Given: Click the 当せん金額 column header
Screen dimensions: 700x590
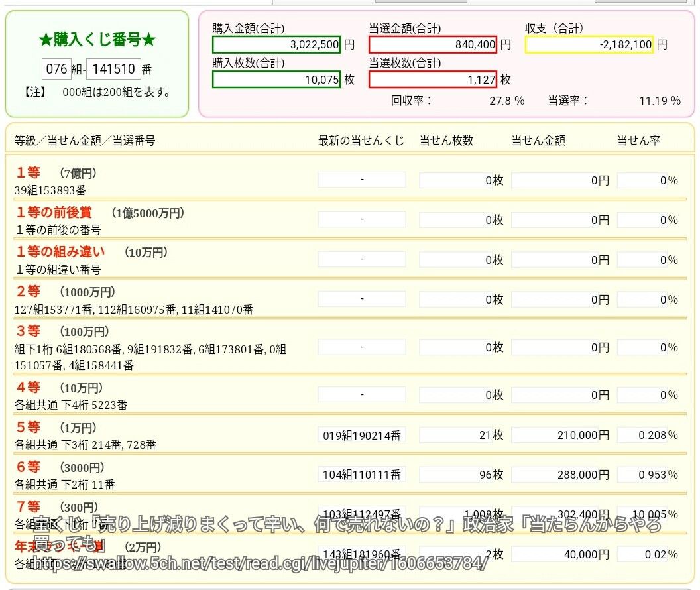Looking at the screenshot, I should (538, 141).
